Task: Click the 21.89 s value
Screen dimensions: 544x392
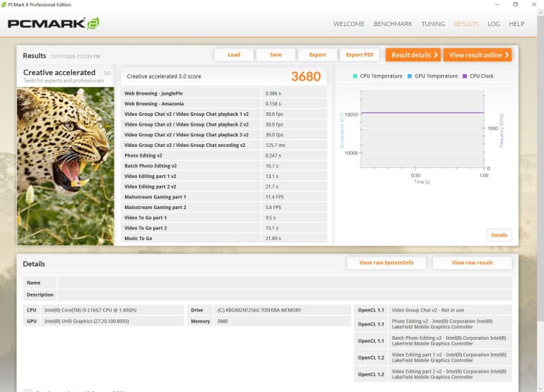Action: point(273,238)
